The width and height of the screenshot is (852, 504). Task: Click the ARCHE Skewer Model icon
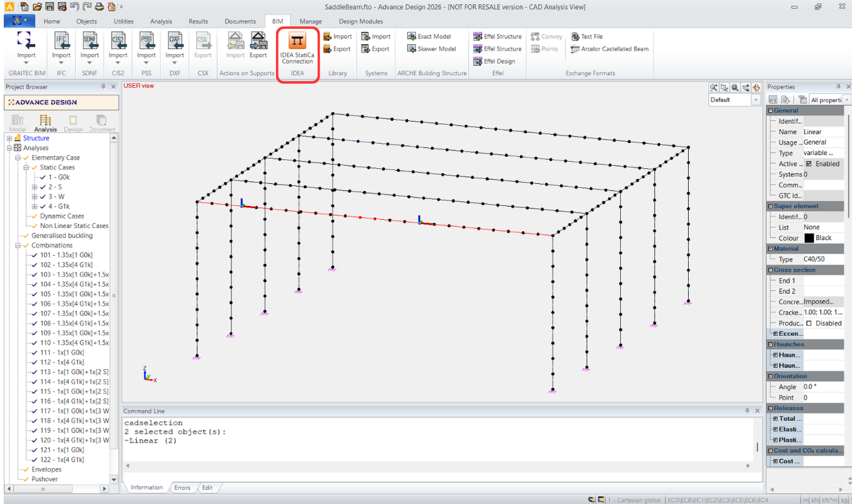coord(412,49)
